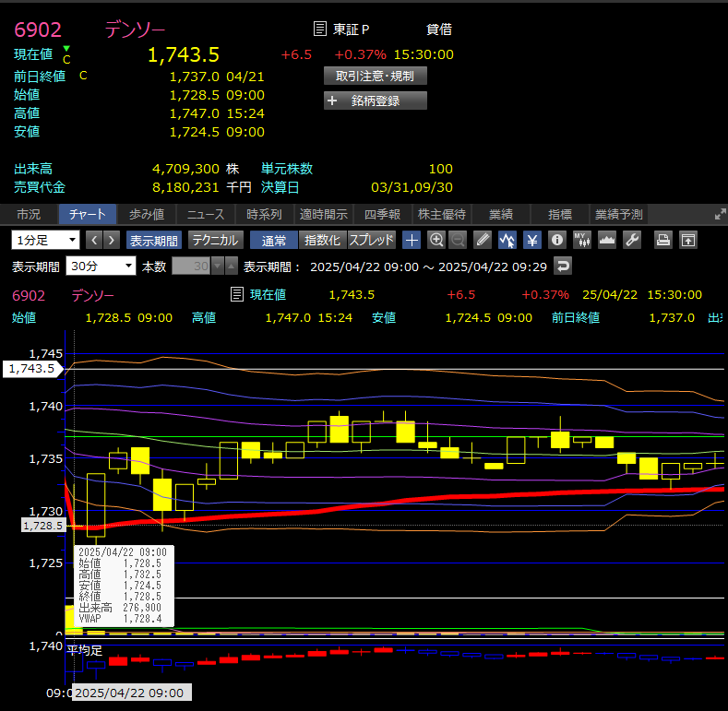Screen dimensions: 728x711
Task: Toggle the chart line pointer tool
Action: tap(507, 240)
